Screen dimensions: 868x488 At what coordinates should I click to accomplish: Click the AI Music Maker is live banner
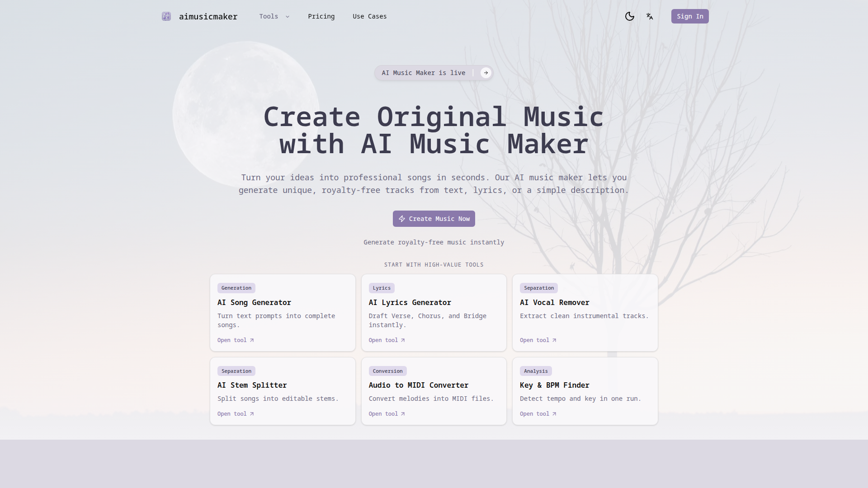point(423,73)
